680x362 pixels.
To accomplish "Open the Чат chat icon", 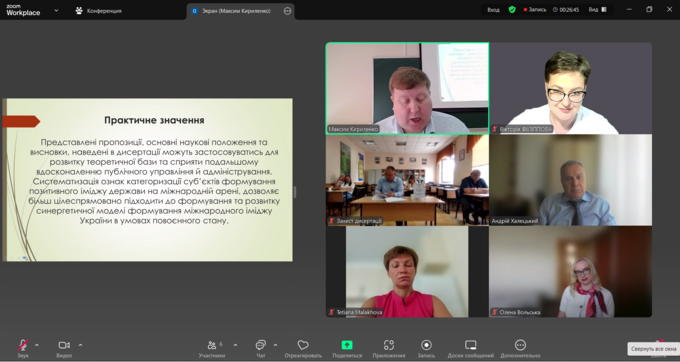I will [x=261, y=345].
